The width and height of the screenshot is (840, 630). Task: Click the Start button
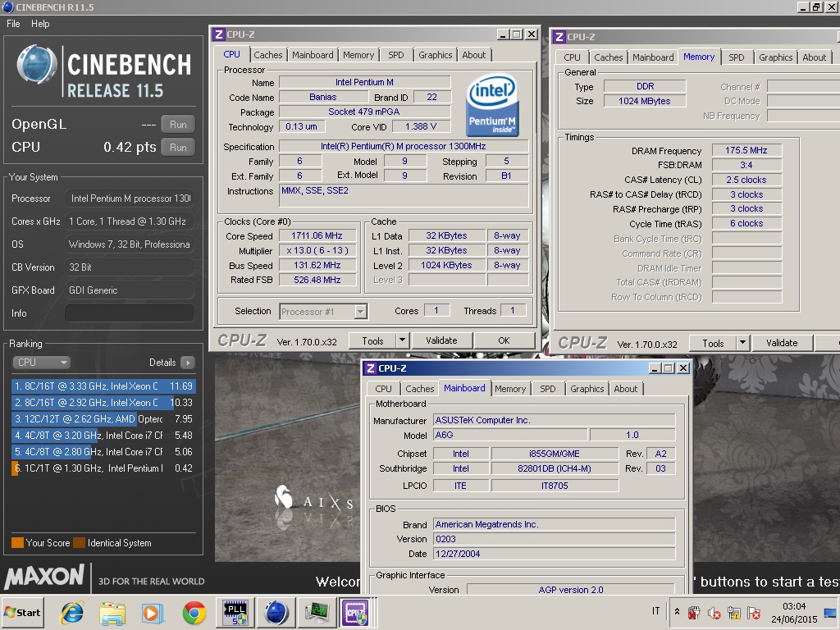click(22, 612)
